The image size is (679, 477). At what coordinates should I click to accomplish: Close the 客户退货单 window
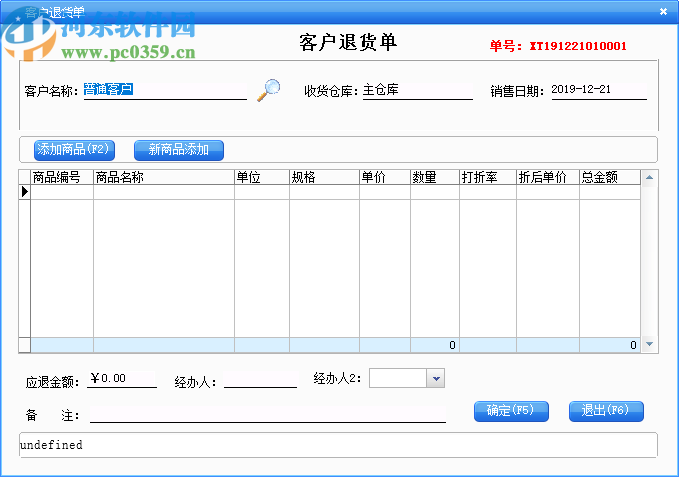pyautogui.click(x=663, y=12)
